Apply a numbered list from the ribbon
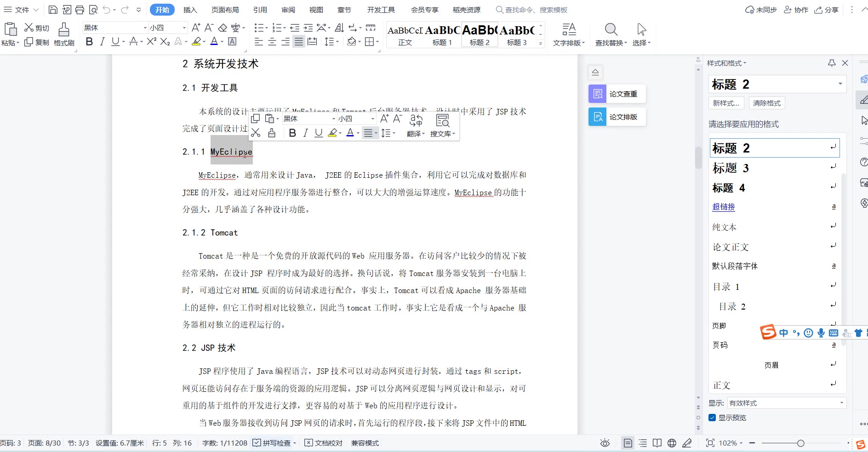Screen dimensions: 868x452 277,28
